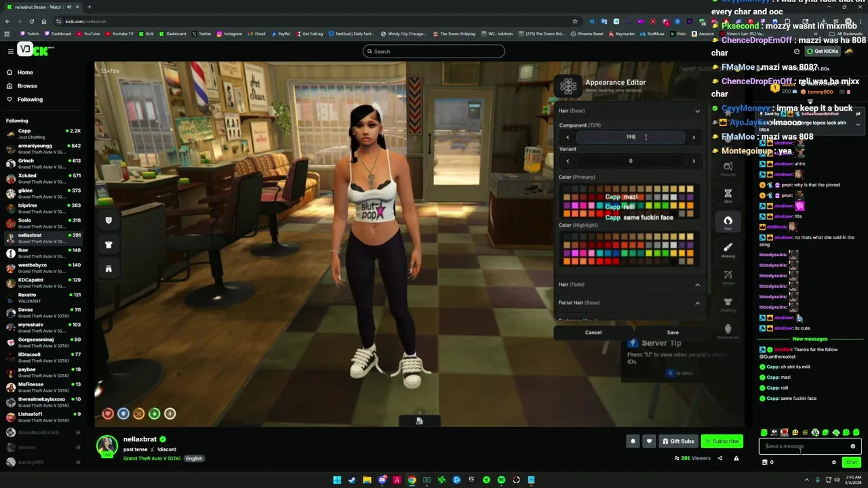
Task: Open Steam from the taskbar
Action: coord(352,480)
